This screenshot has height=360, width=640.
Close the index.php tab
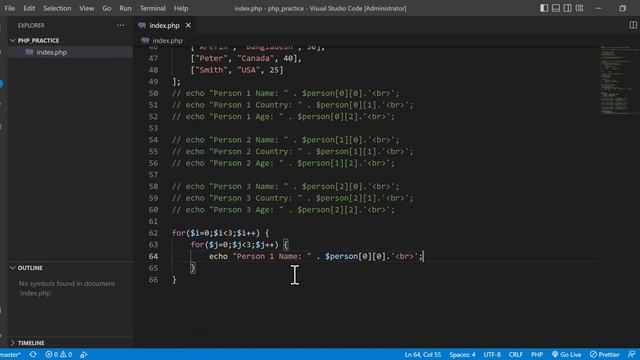pyautogui.click(x=188, y=25)
